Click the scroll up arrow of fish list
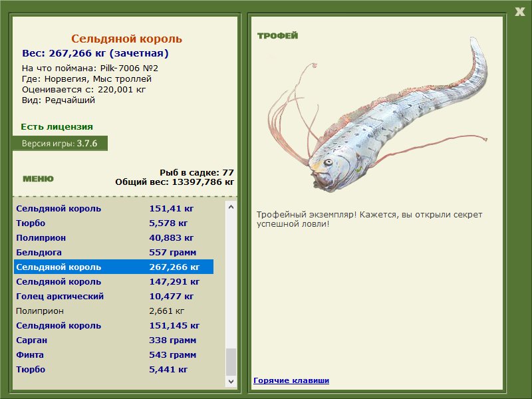This screenshot has height=399, width=532. point(231,207)
